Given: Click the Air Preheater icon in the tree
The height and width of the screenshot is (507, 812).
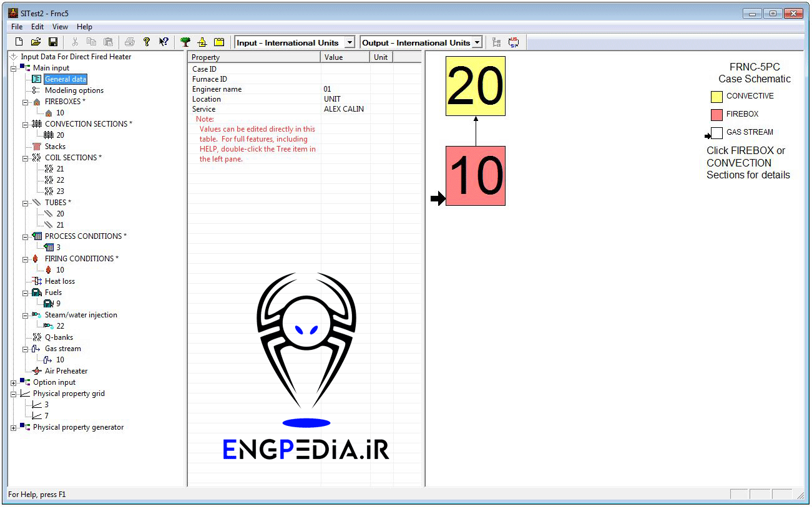Looking at the screenshot, I should pos(37,371).
